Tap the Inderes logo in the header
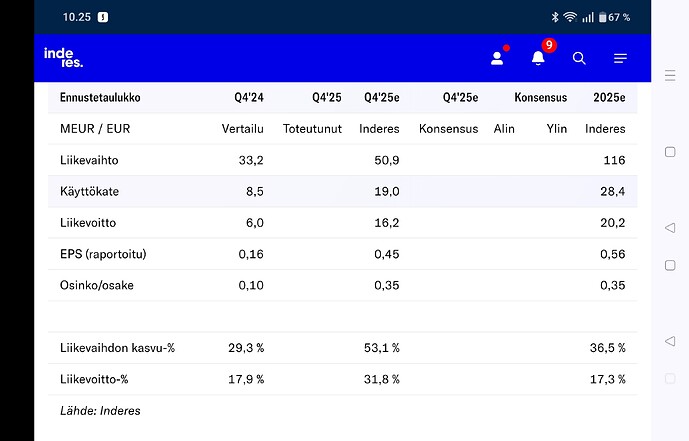Image resolution: width=689 pixels, height=441 pixels. [63, 58]
